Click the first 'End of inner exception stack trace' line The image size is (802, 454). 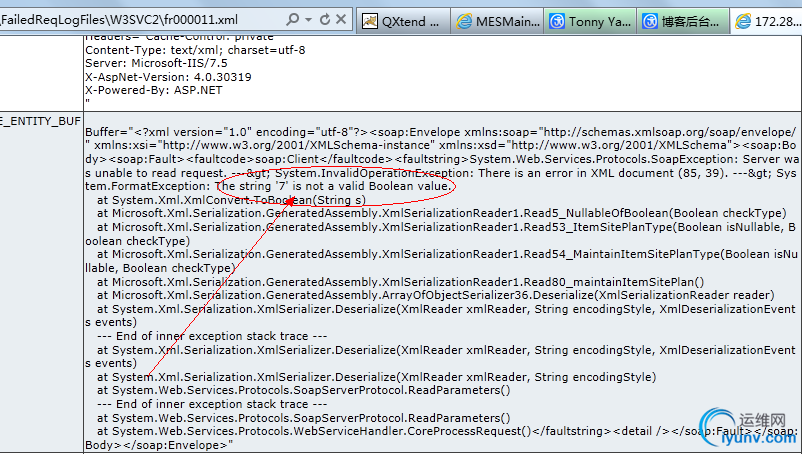[212, 336]
